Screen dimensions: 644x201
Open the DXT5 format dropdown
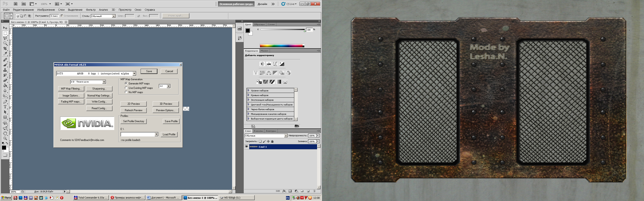134,73
